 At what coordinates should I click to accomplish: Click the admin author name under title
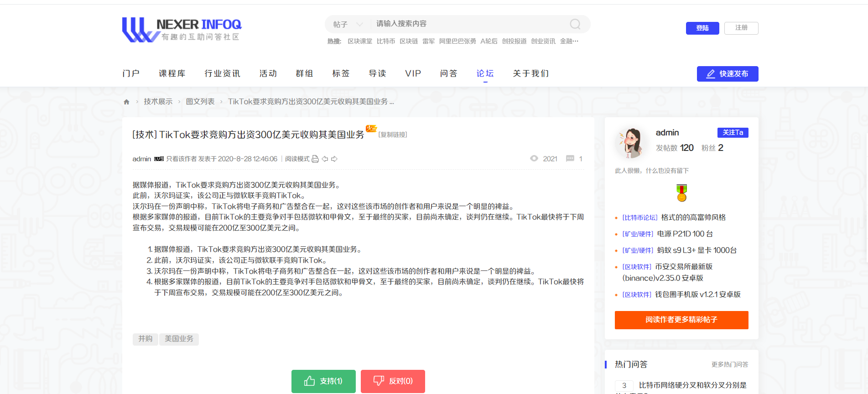[141, 159]
